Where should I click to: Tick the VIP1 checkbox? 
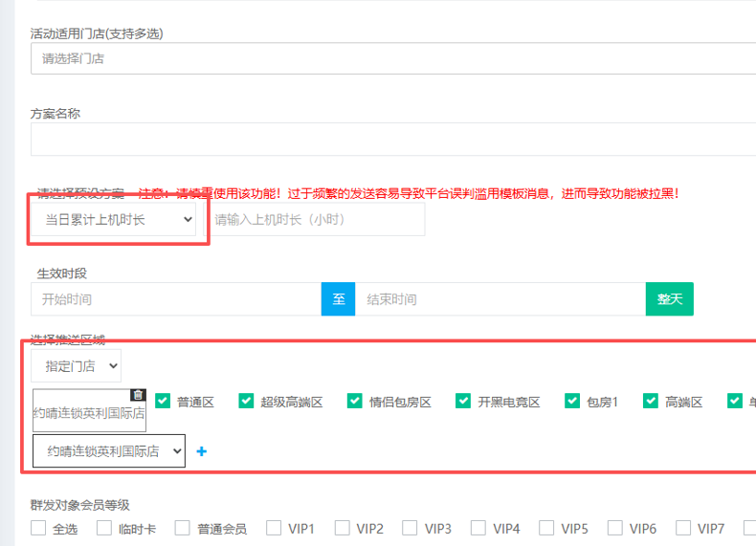(274, 528)
